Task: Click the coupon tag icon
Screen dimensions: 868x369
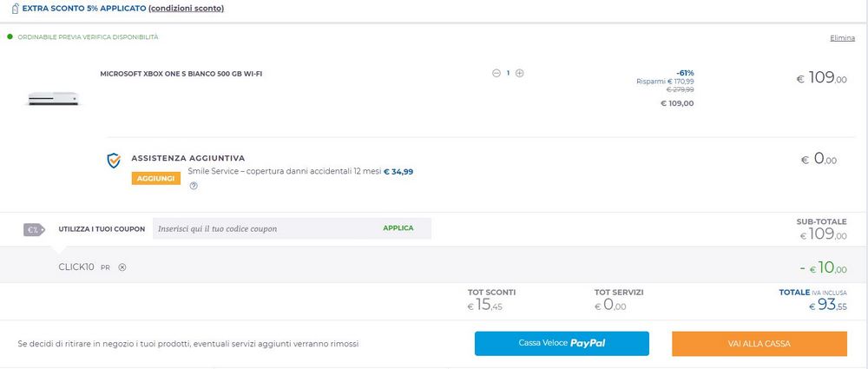Action: tap(34, 229)
